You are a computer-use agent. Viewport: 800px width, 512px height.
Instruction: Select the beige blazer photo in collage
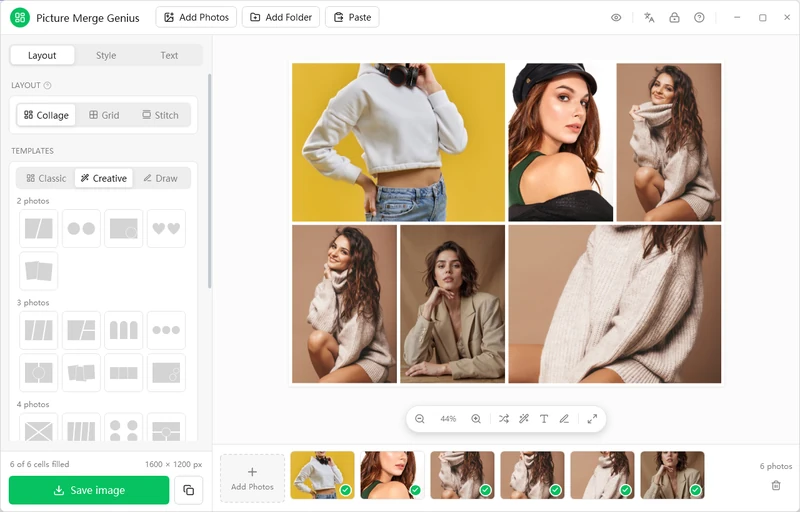[453, 304]
